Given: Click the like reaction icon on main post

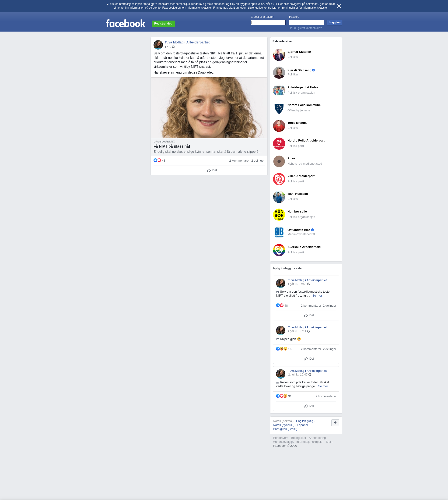Looking at the screenshot, I should [x=155, y=160].
